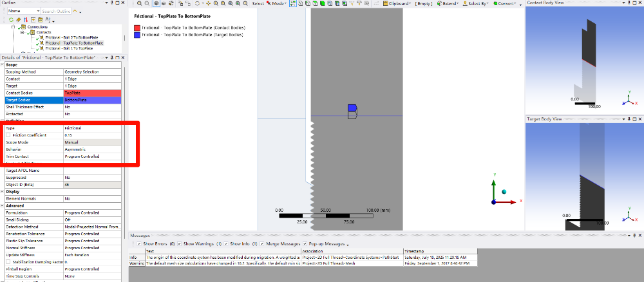
Task: Click the red-blue arrows Outline icon
Action: (x=26, y=20)
